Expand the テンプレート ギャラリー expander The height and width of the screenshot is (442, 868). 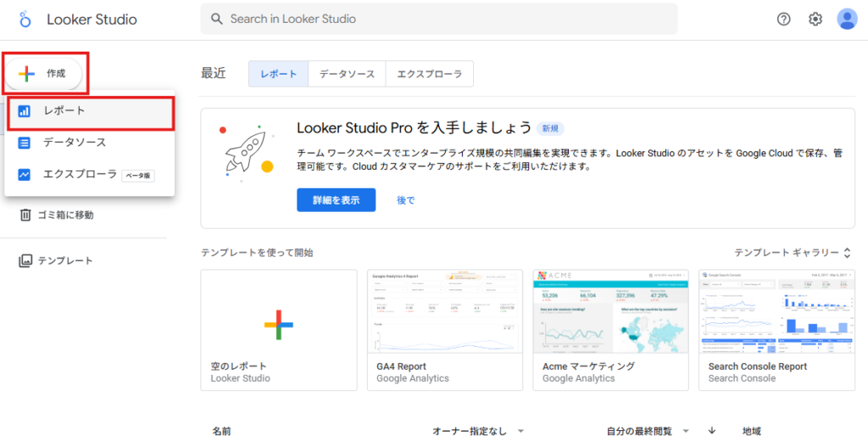(x=792, y=253)
